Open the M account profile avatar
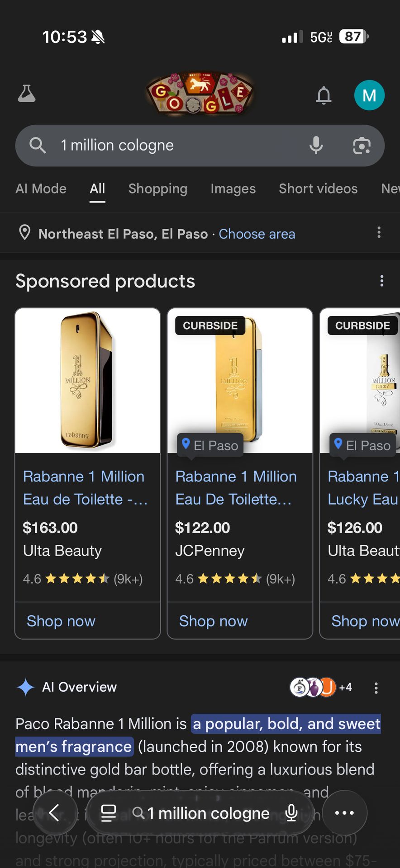Screen dimensions: 400x868 point(369,95)
